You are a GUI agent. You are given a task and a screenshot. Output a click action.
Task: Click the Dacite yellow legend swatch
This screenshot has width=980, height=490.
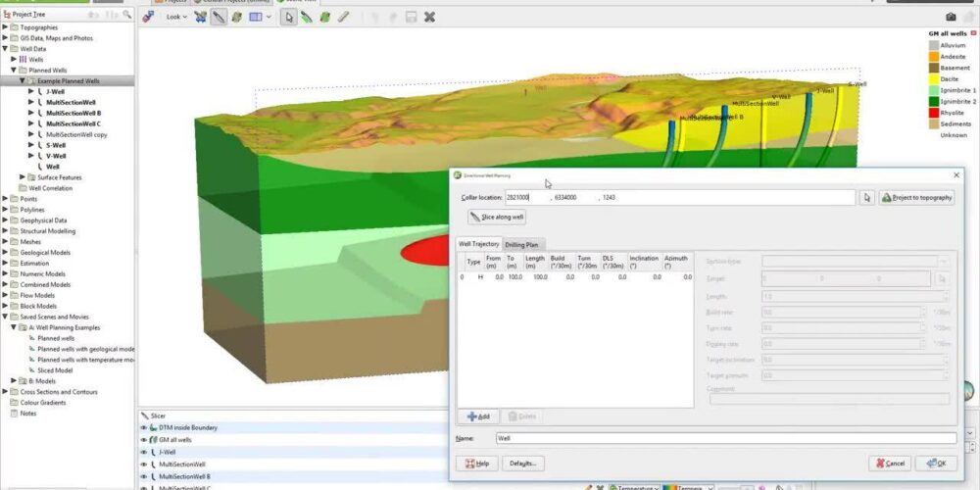(934, 79)
